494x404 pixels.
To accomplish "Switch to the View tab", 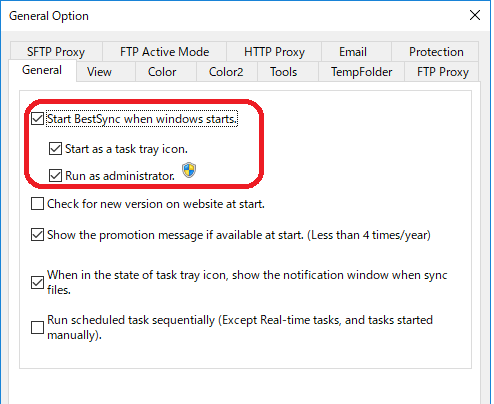I will click(x=99, y=72).
